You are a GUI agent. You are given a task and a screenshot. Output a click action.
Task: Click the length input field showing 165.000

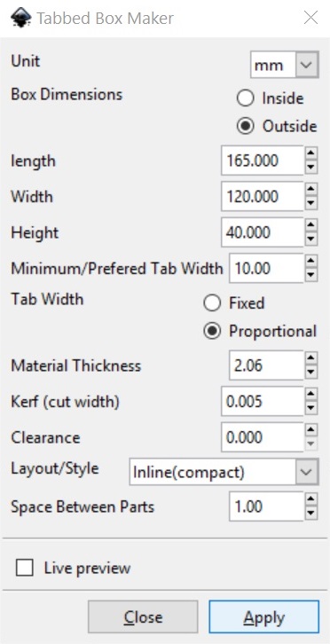click(263, 161)
